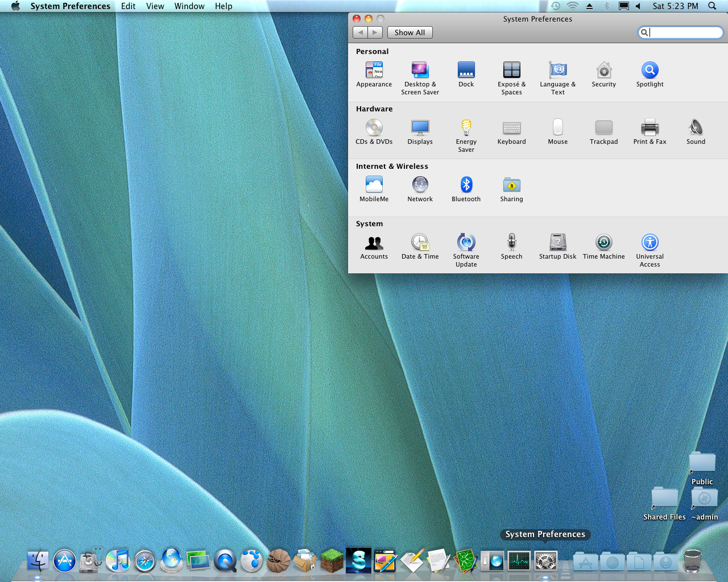Open Universal Access preferences

650,251
